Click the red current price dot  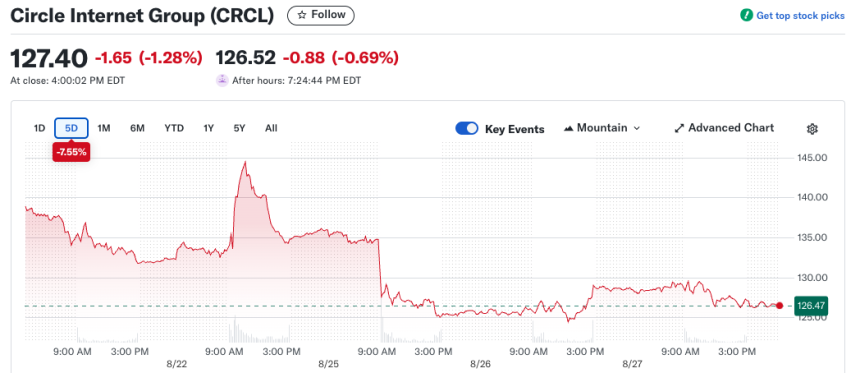pos(779,306)
